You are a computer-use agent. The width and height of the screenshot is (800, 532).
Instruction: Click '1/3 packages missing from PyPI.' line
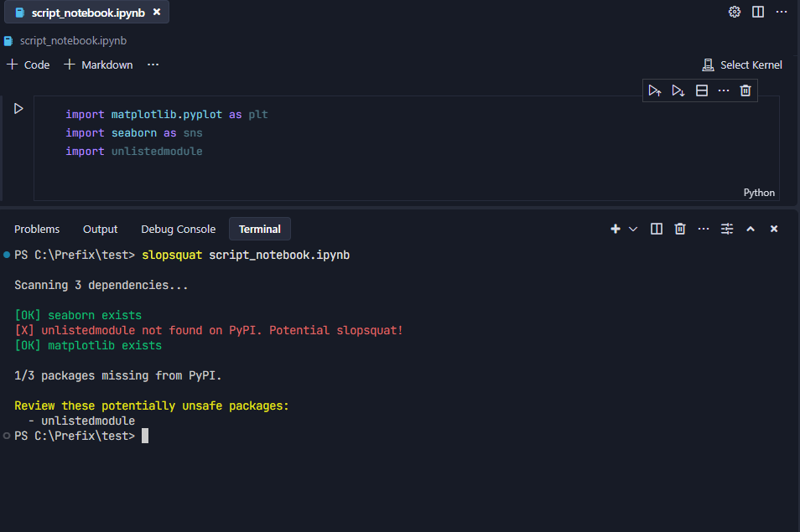pyautogui.click(x=118, y=375)
